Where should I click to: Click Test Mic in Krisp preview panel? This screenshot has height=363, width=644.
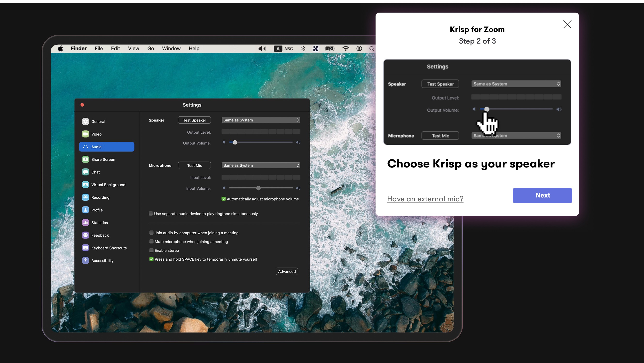click(440, 136)
